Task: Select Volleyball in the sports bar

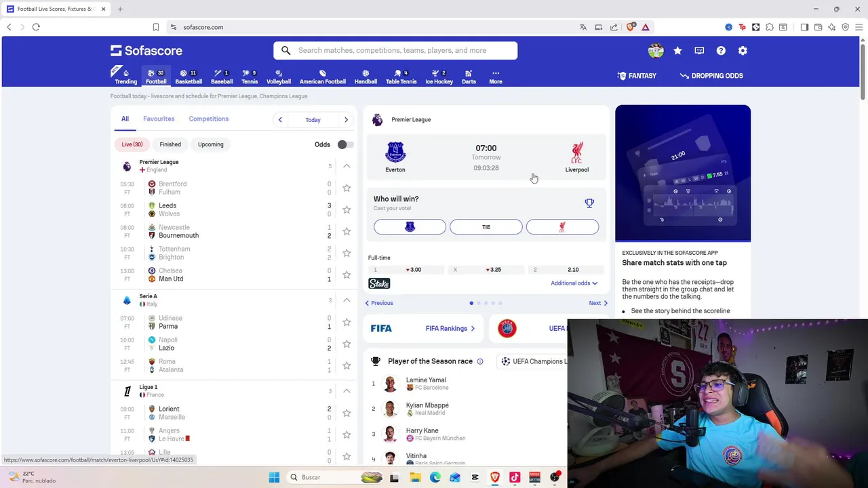Action: (279, 76)
